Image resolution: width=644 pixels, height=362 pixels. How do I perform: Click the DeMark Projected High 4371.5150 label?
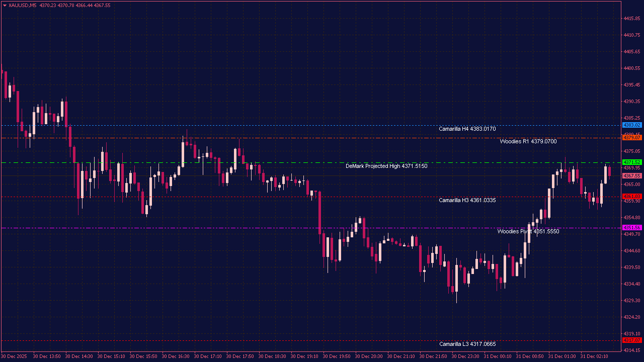pyautogui.click(x=386, y=166)
